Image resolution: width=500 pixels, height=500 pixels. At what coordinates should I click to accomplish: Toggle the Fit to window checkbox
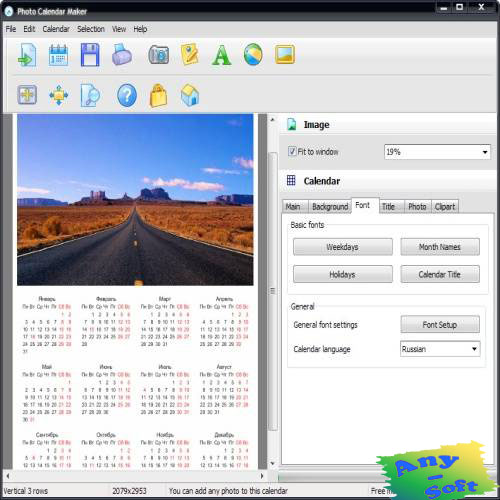292,151
